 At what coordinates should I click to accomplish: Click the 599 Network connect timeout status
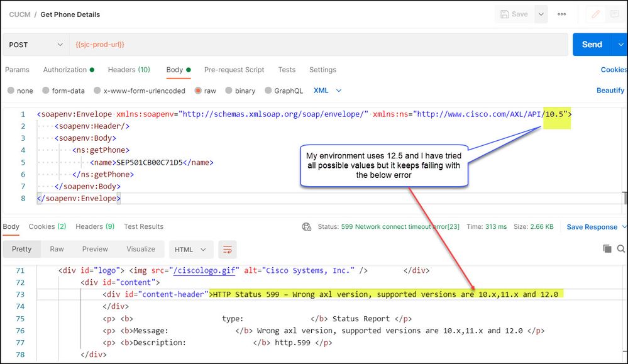pos(400,227)
